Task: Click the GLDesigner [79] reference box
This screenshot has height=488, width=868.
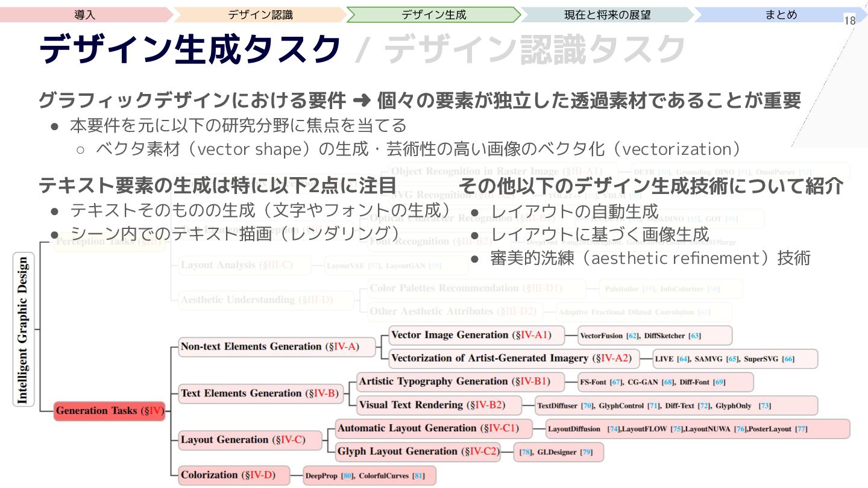Action: (x=558, y=452)
